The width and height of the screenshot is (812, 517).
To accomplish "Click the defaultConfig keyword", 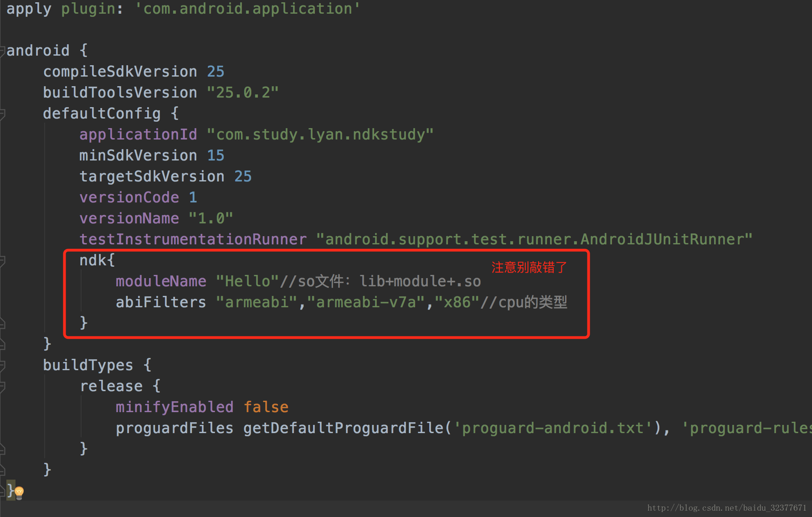I will point(102,114).
